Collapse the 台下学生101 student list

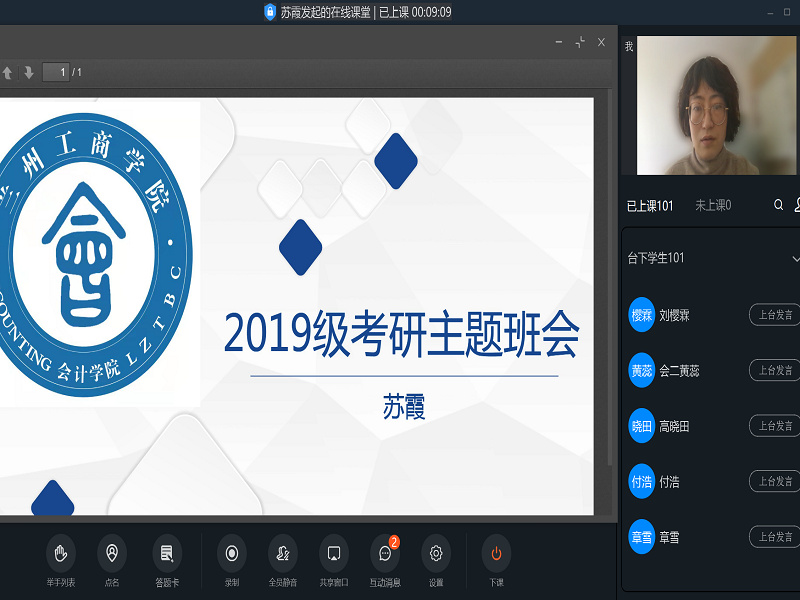[x=795, y=258]
